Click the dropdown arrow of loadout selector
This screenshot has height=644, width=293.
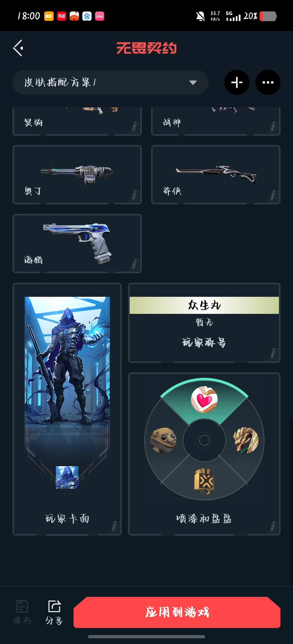pos(193,83)
